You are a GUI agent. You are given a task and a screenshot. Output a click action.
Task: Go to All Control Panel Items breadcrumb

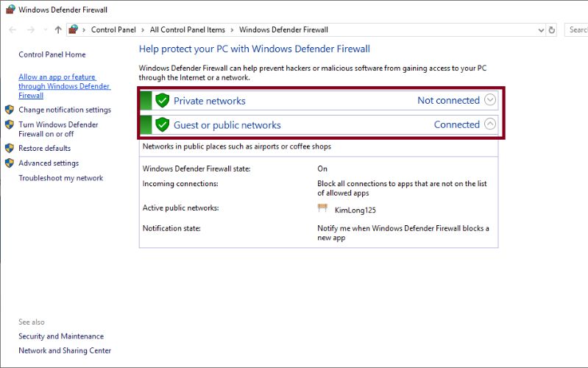(188, 29)
